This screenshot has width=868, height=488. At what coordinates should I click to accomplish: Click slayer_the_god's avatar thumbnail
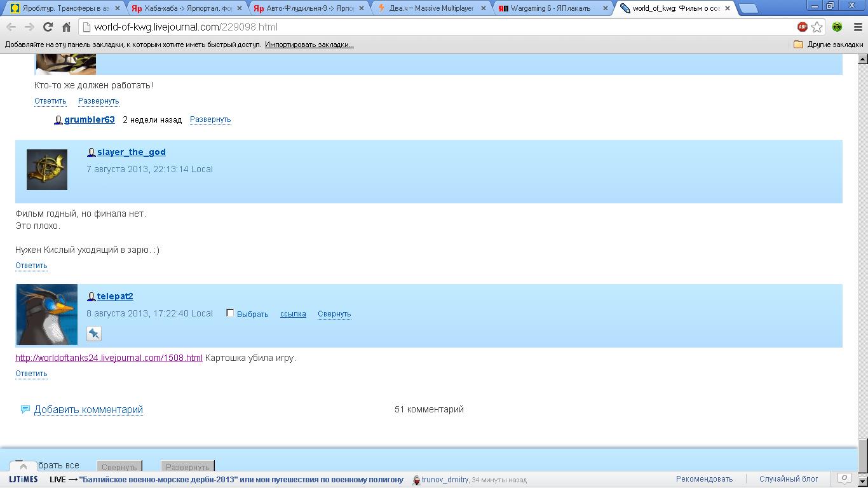tap(47, 170)
